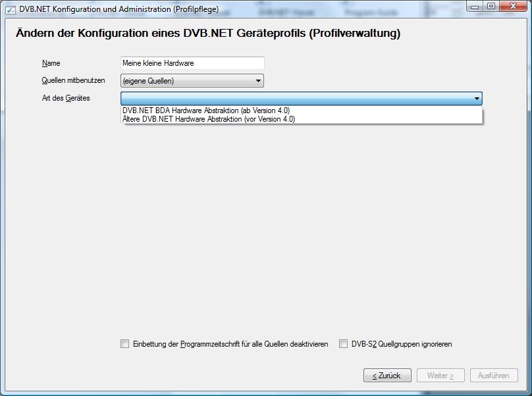This screenshot has height=396, width=532.
Task: Collapse the 'Art des Gerätes' dropdown via its arrow
Action: (477, 99)
